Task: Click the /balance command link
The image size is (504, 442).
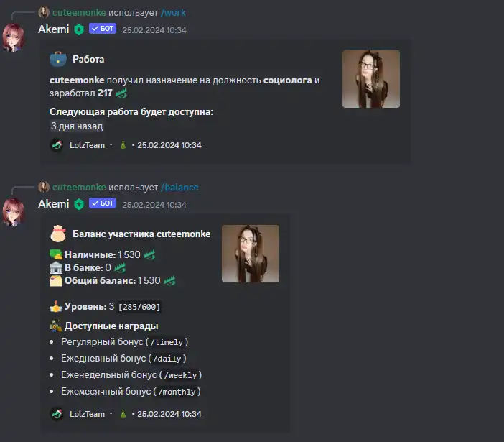Action: [179, 188]
